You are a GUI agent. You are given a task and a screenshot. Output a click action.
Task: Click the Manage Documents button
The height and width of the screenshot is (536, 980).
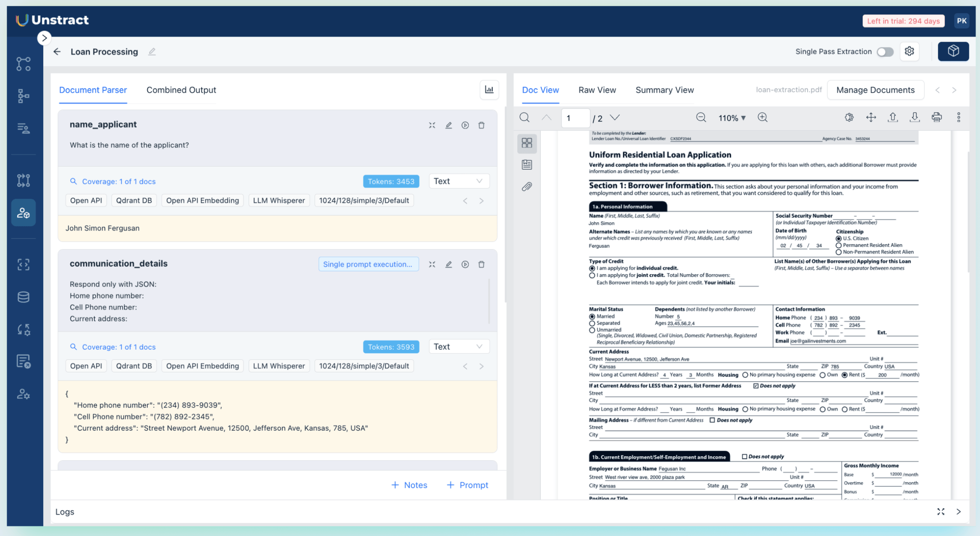(875, 90)
